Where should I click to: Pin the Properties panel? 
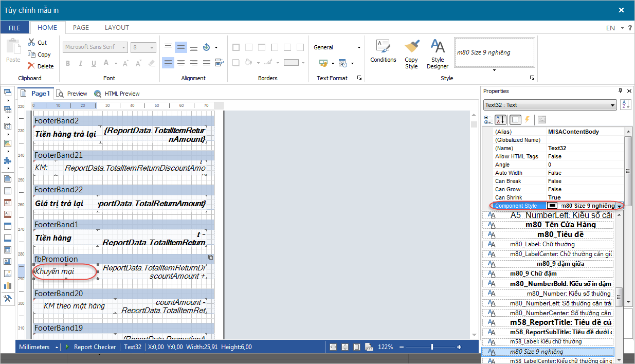(620, 91)
